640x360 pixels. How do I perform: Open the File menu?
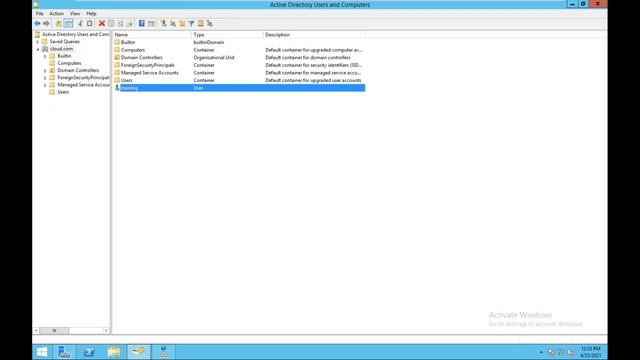click(40, 13)
